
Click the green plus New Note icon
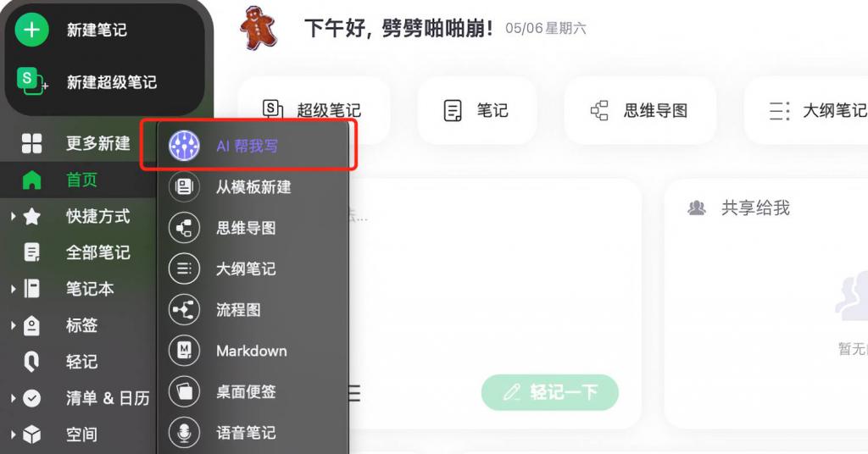pyautogui.click(x=31, y=30)
